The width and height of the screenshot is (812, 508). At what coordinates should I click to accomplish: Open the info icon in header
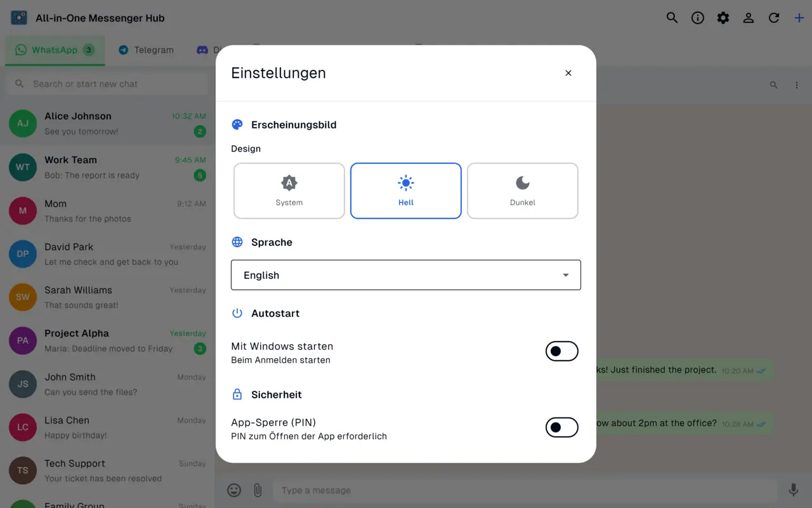698,18
